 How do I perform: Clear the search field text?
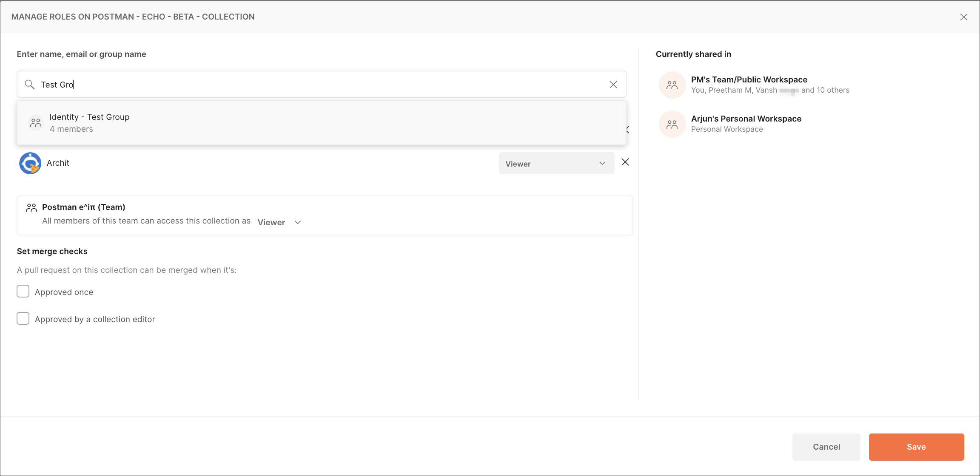613,85
